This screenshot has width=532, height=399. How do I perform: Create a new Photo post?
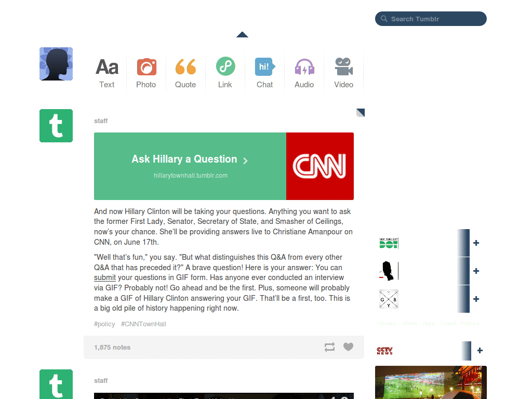146,73
